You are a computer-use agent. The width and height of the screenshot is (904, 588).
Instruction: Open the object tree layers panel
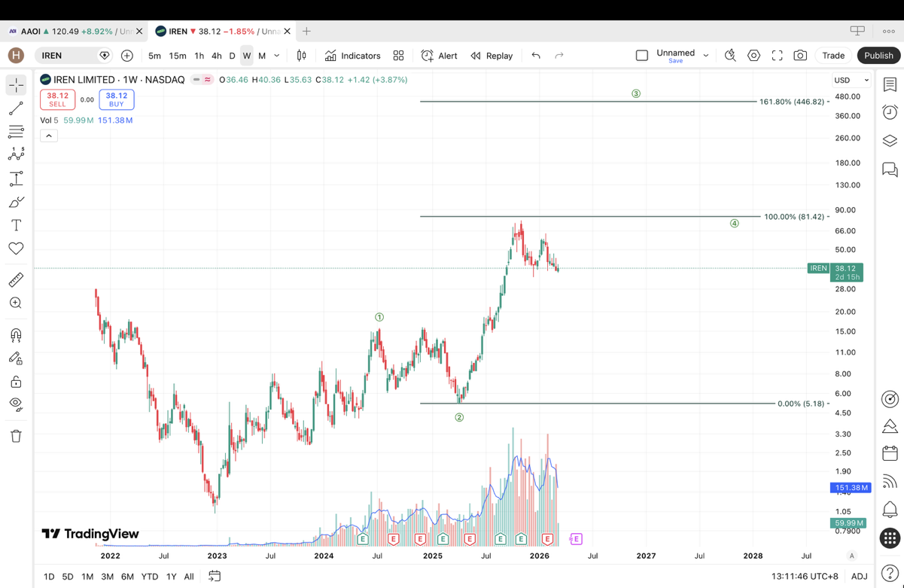click(890, 141)
